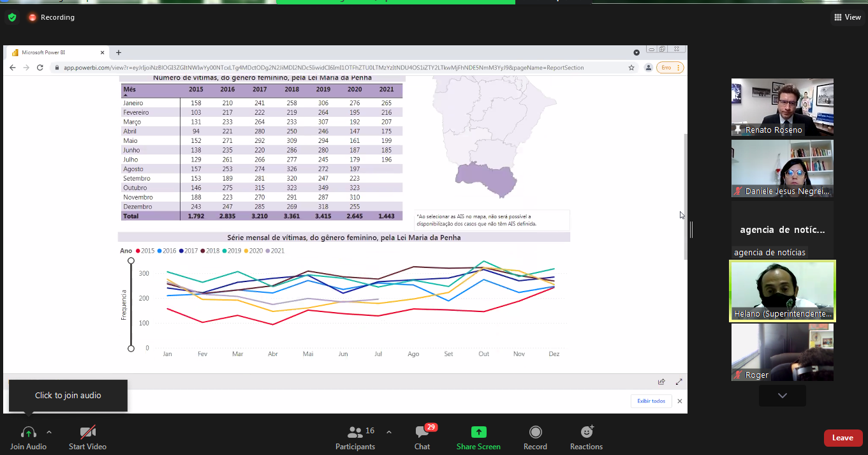The height and width of the screenshot is (455, 868).
Task: Expand the Participants options arrow
Action: [x=389, y=432]
